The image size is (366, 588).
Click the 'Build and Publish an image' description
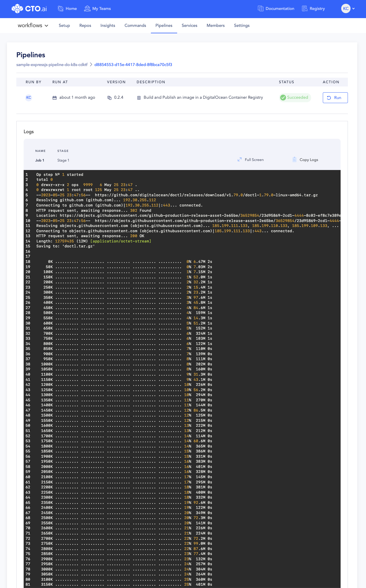[x=203, y=97]
